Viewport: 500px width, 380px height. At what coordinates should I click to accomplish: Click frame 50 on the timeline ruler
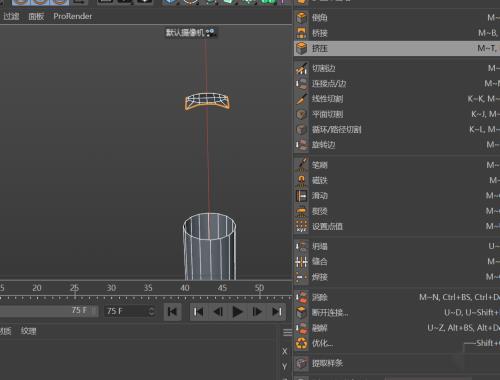[x=259, y=288]
